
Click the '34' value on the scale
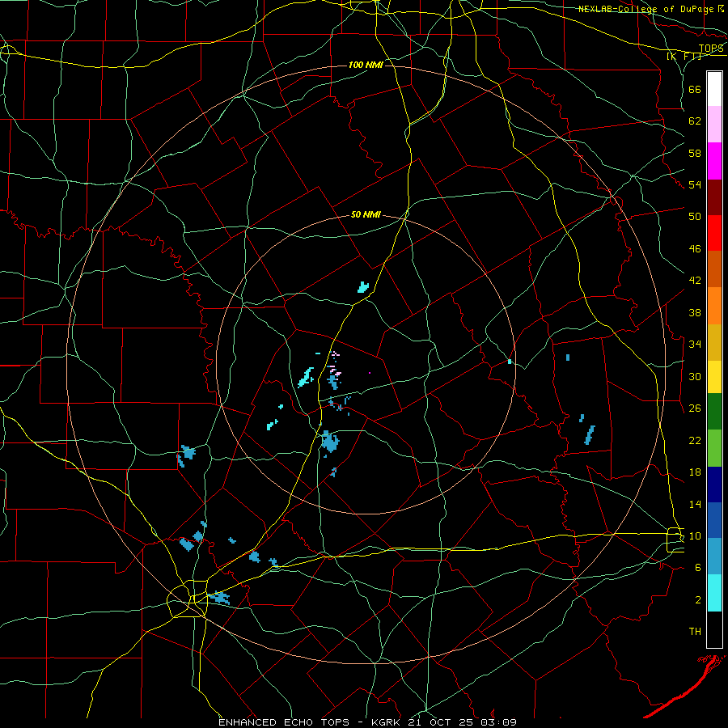[x=695, y=345]
